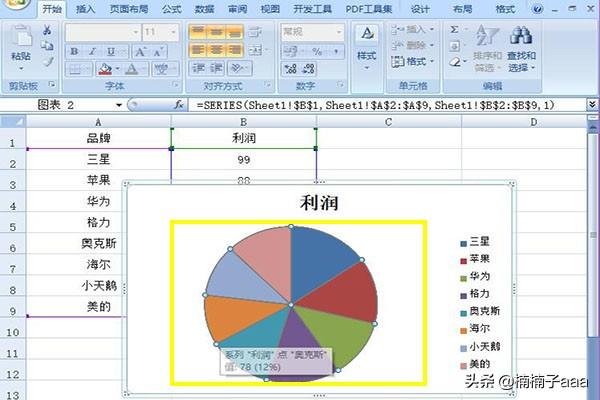This screenshot has height=400, width=600.
Task: Open the number format dropdown (常规)
Action: click(339, 32)
